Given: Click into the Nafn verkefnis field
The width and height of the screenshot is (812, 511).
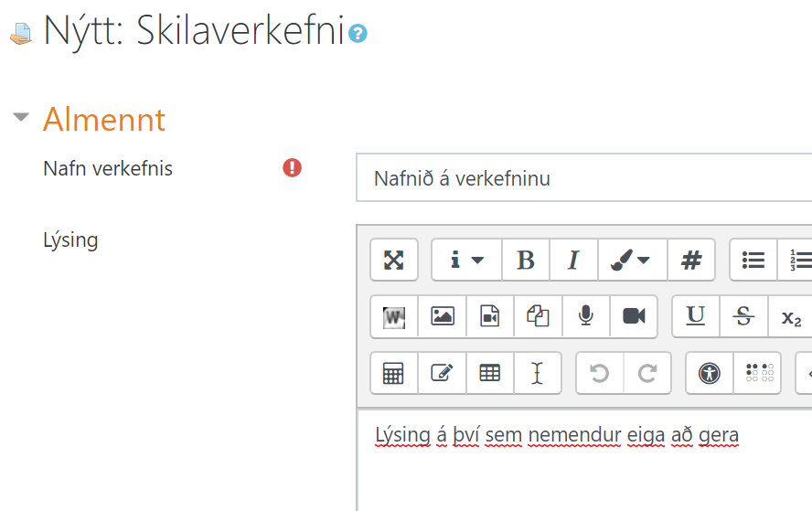Looking at the screenshot, I should pyautogui.click(x=583, y=177).
